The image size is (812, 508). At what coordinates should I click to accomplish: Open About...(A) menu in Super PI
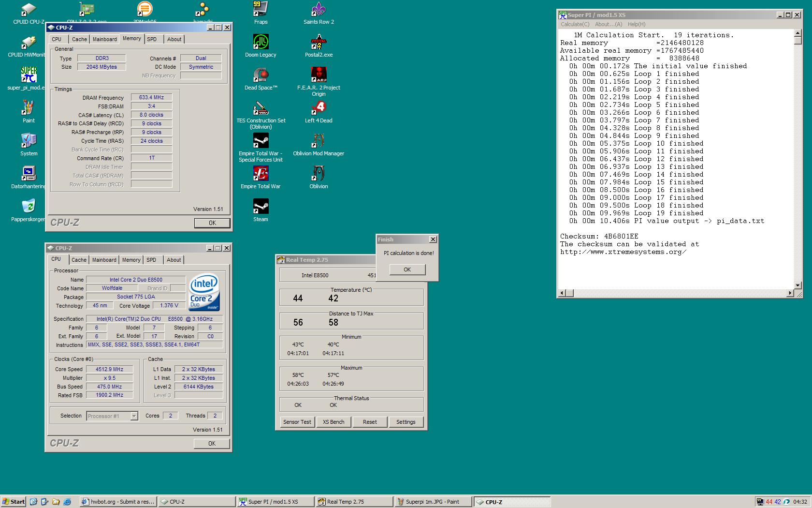point(609,24)
